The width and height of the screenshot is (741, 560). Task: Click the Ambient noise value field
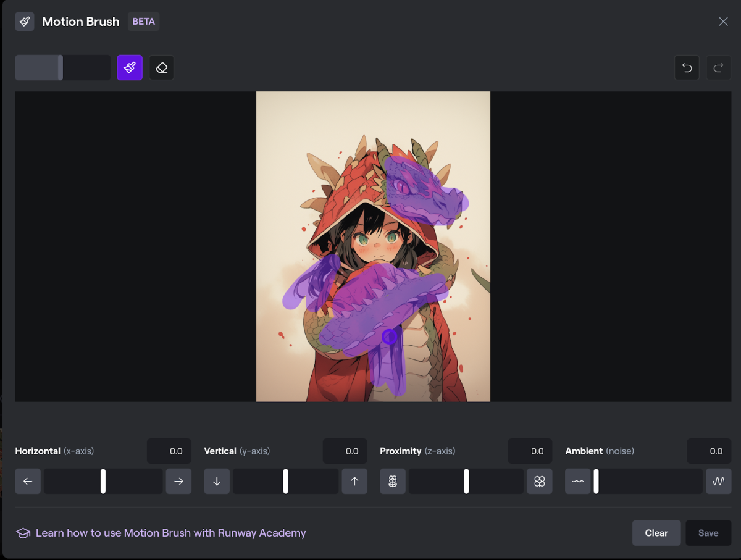[x=709, y=451]
